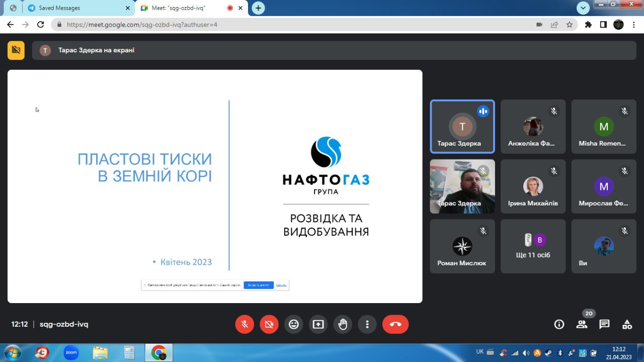Open the emoji reactions button

tap(293, 324)
